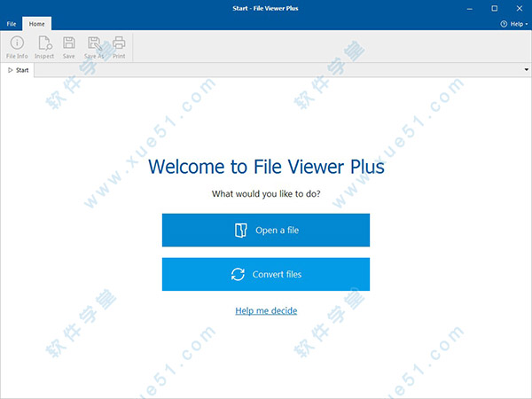Click the File Info icon
The height and width of the screenshot is (399, 532).
[x=16, y=43]
